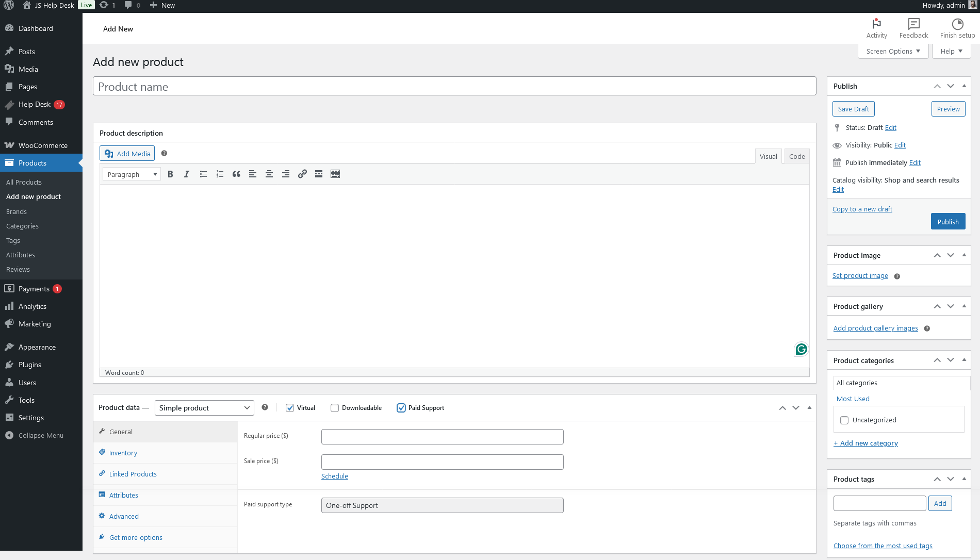The image size is (980, 560).
Task: Click the Product name input field
Action: click(454, 87)
